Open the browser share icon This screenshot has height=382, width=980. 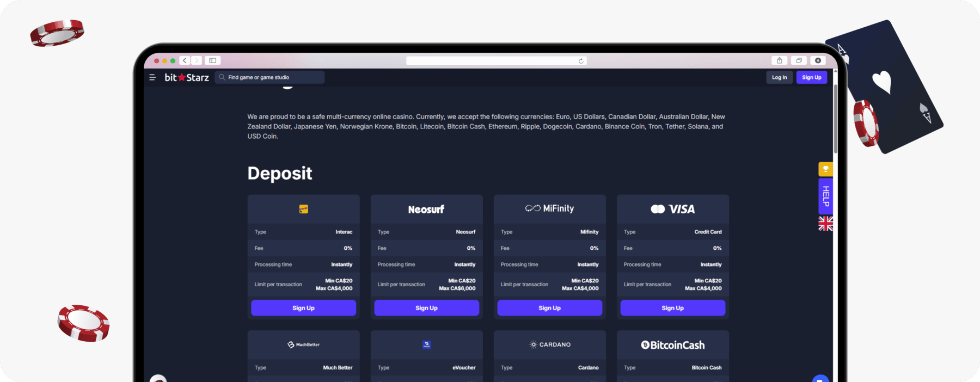point(779,60)
